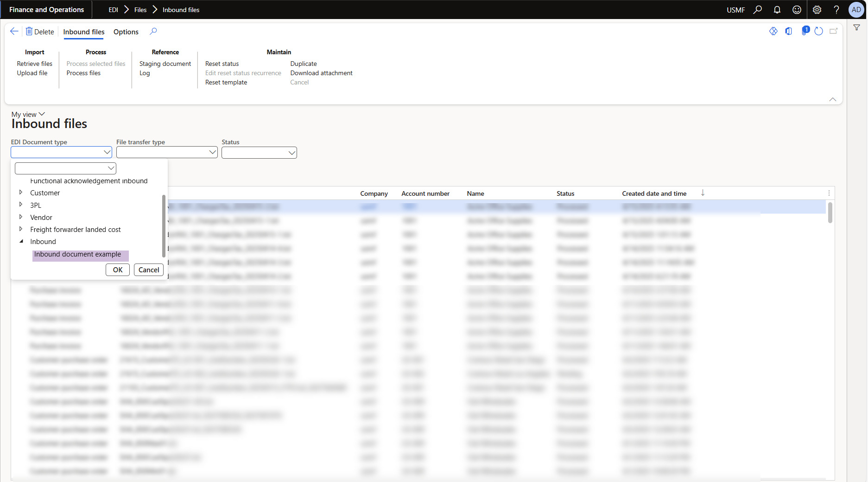The height and width of the screenshot is (482, 868).
Task: Click the feedback smiley icon
Action: (797, 10)
